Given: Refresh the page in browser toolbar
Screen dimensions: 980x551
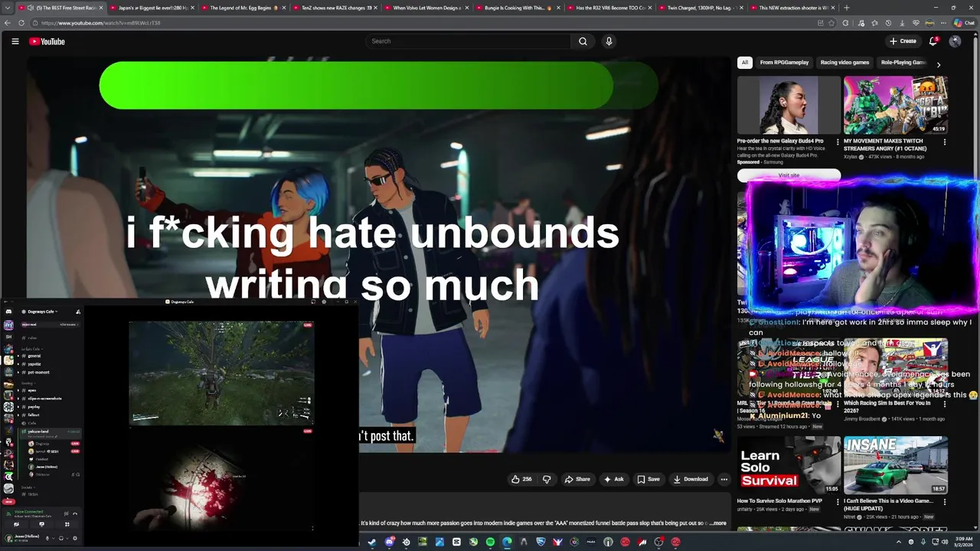Looking at the screenshot, I should click(21, 23).
